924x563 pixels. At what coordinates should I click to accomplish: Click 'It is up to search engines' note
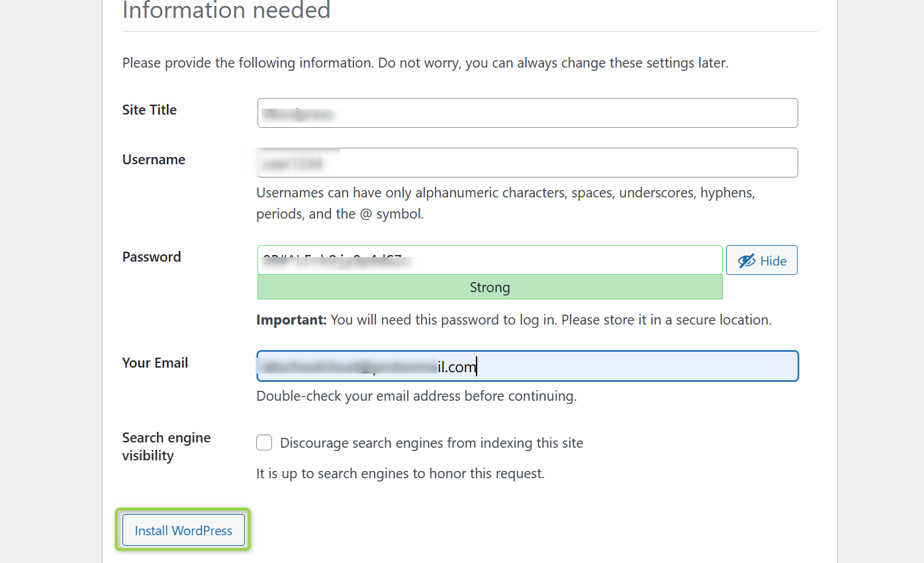click(400, 474)
